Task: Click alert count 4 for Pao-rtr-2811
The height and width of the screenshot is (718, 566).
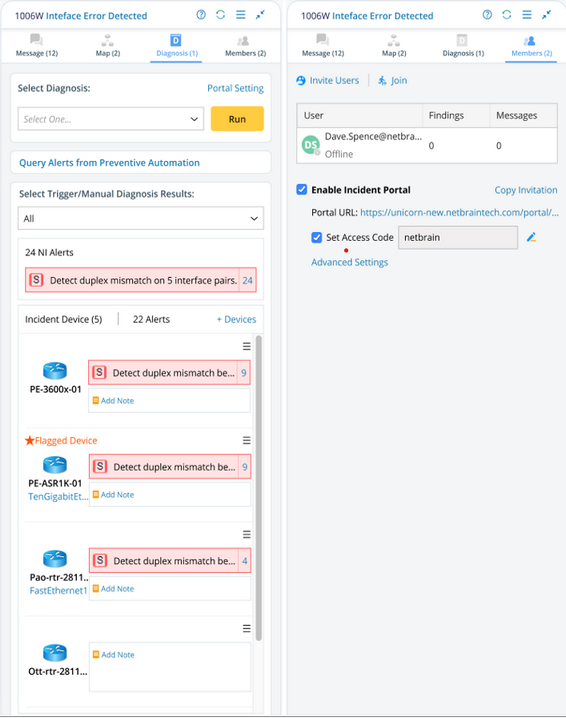Action: (x=245, y=561)
